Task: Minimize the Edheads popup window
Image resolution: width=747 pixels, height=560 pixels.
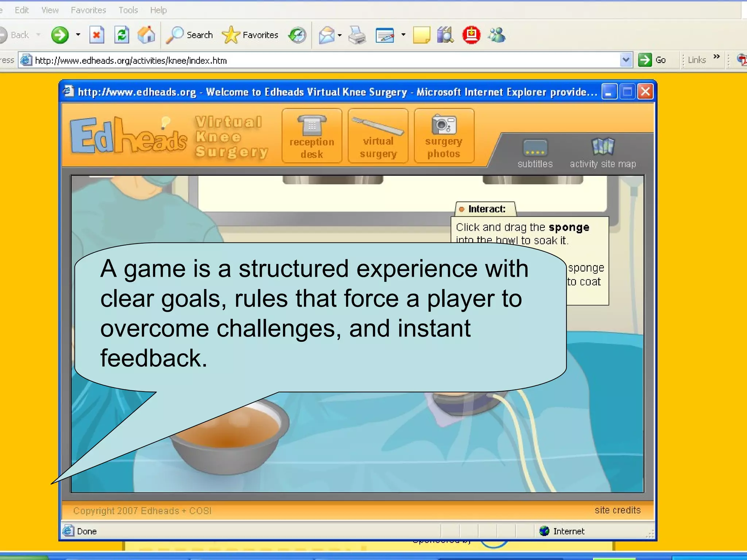Action: point(609,92)
